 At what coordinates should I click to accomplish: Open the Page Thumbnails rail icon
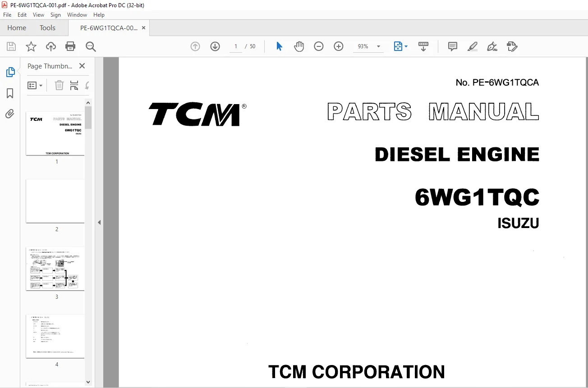pyautogui.click(x=10, y=72)
